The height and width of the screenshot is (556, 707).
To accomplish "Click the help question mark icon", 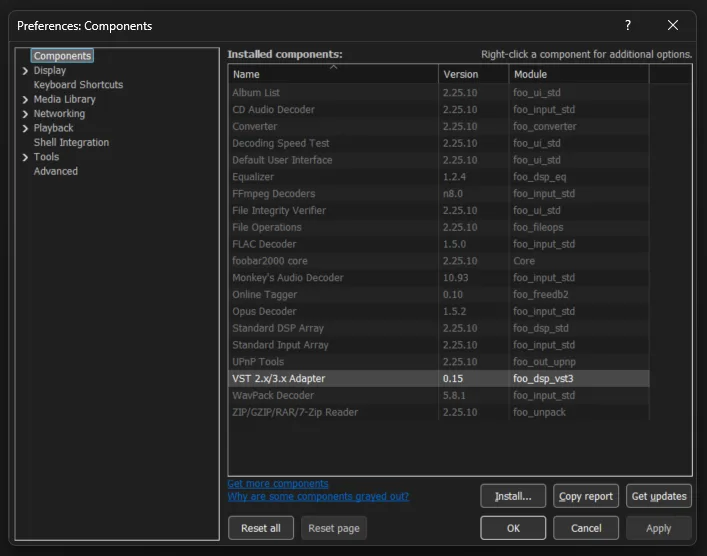I will [628, 25].
